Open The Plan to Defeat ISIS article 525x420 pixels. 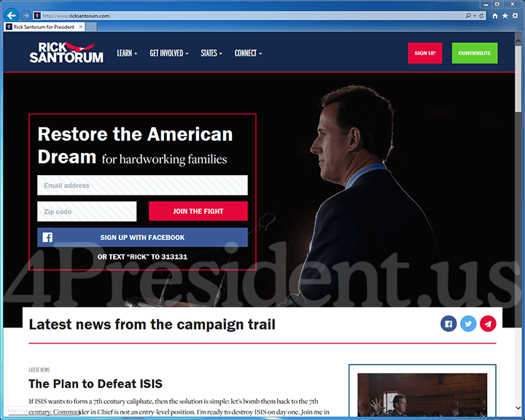(96, 384)
